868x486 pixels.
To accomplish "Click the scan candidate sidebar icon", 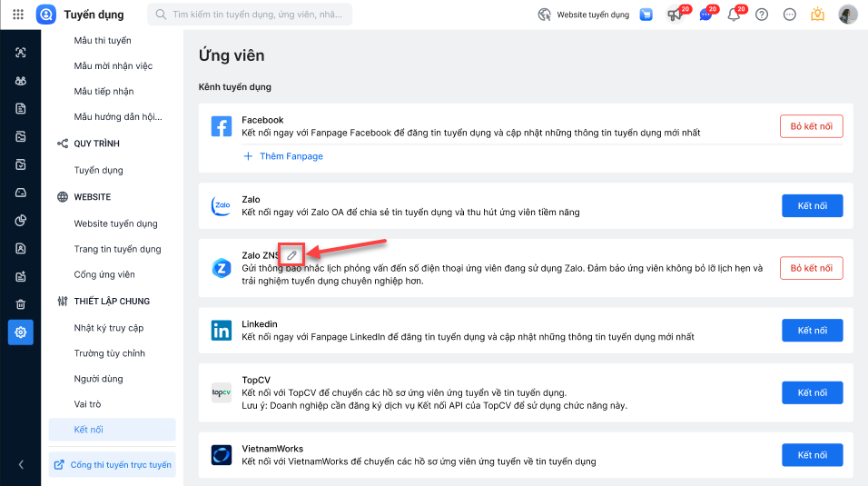I will point(21,53).
